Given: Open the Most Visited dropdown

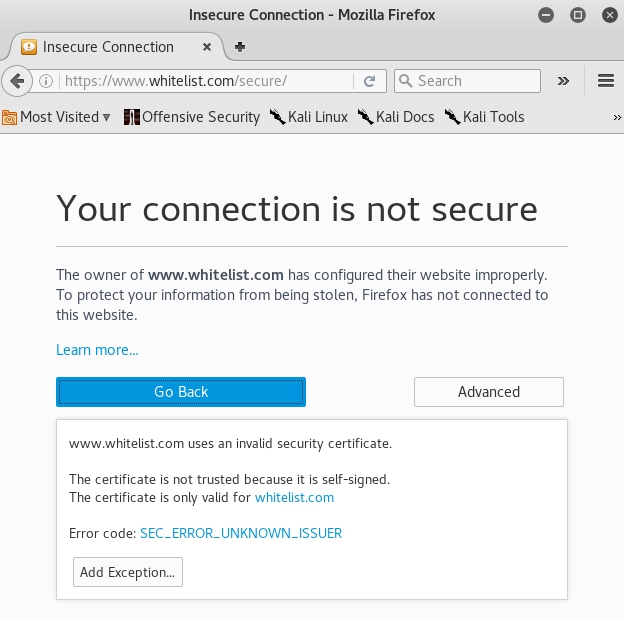Looking at the screenshot, I should 56,117.
